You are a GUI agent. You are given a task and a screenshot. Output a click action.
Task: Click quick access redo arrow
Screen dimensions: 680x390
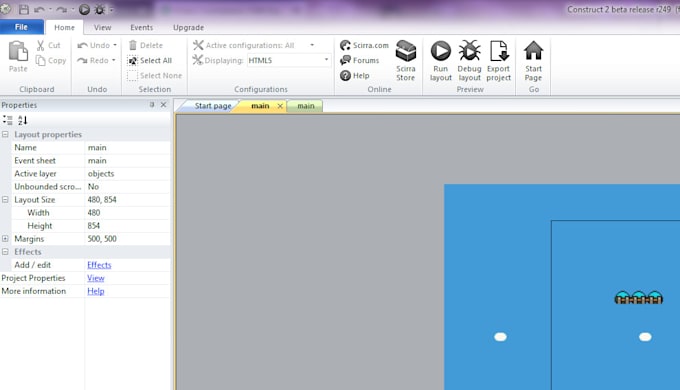61,9
